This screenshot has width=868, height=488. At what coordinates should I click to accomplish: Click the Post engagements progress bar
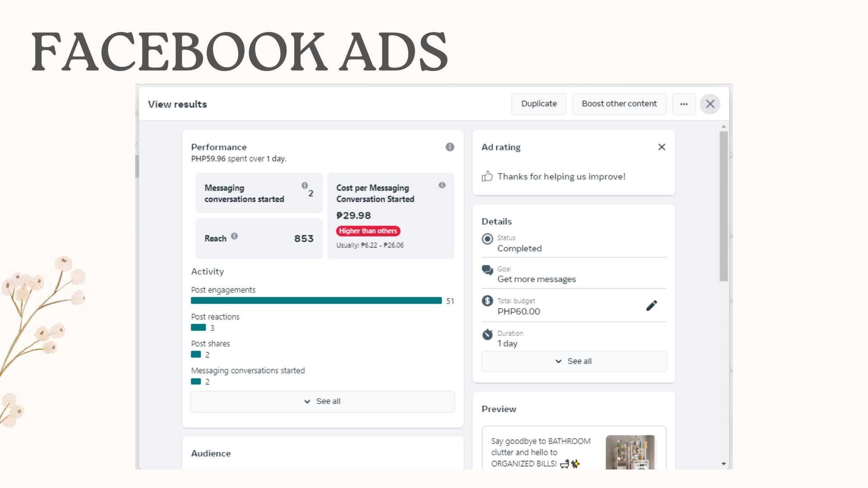click(x=316, y=300)
